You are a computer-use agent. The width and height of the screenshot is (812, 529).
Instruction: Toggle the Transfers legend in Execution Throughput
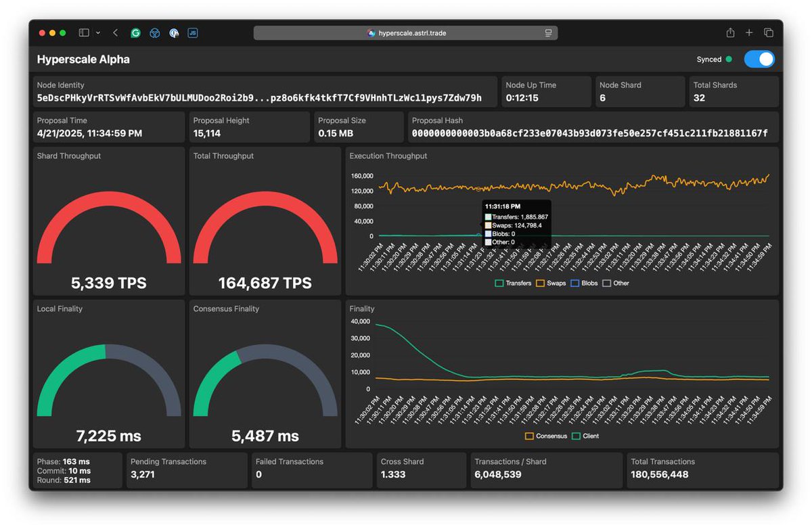click(x=514, y=283)
